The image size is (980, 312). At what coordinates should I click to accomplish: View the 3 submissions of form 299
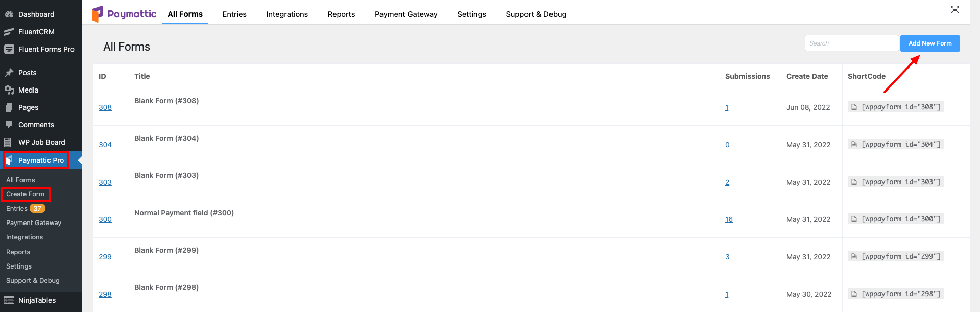[727, 257]
